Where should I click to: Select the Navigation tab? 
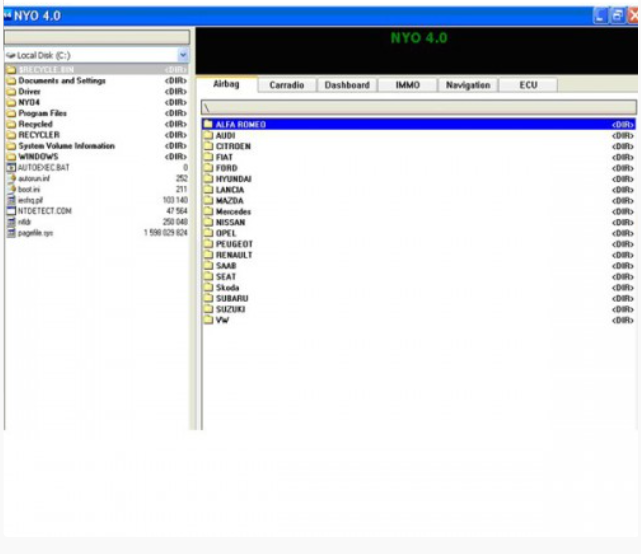point(468,85)
